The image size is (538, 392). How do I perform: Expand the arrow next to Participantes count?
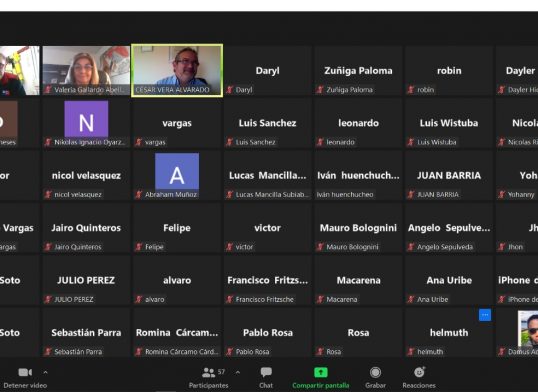237,372
